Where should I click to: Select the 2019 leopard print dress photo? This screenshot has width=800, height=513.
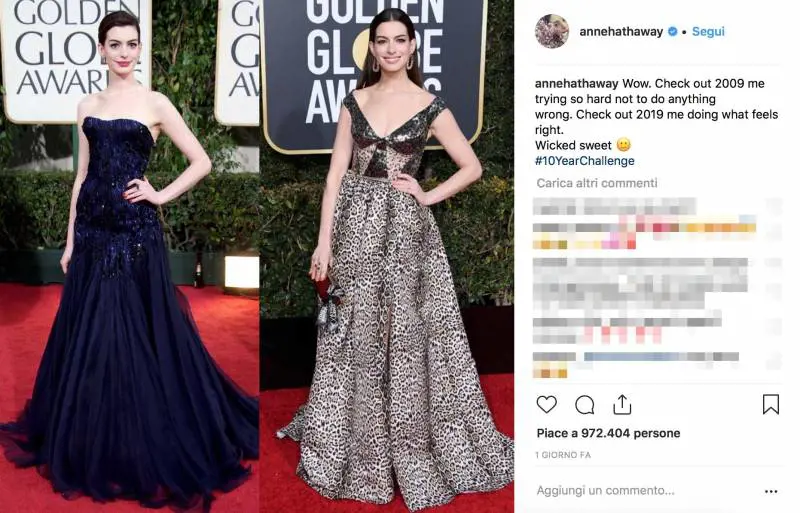(x=387, y=256)
